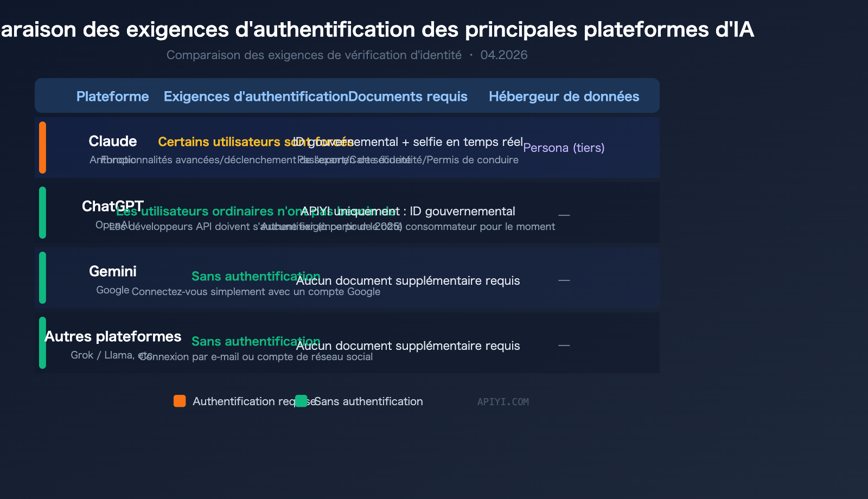This screenshot has width=868, height=499.
Task: Expand the Autres plateformes row
Action: tap(347, 343)
